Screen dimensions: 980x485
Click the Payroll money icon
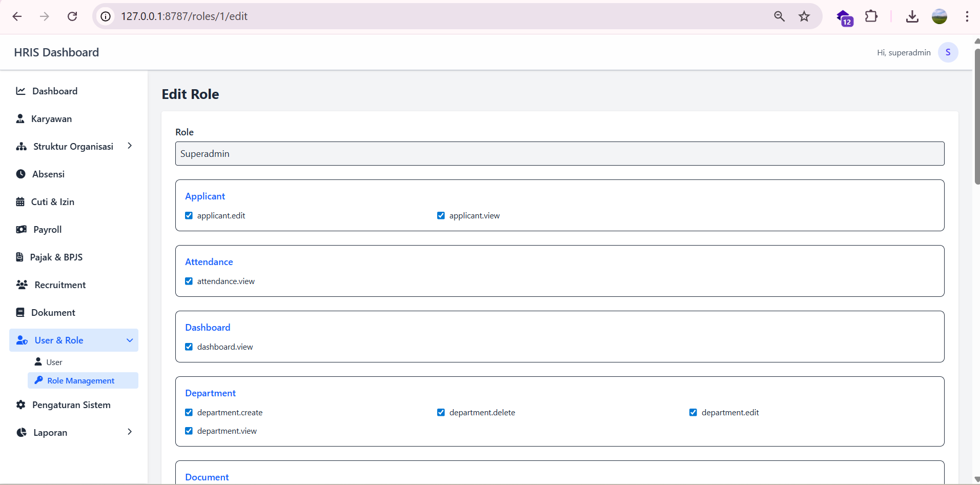pos(21,230)
